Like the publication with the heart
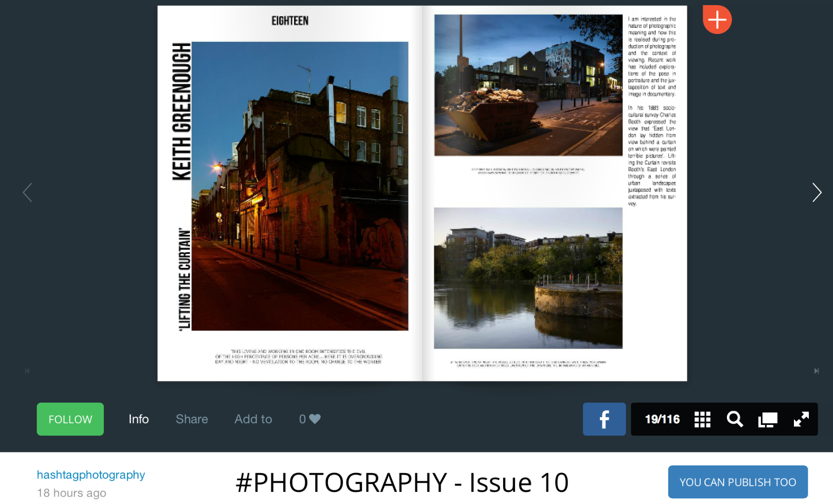The height and width of the screenshot is (504, 833). [x=315, y=419]
